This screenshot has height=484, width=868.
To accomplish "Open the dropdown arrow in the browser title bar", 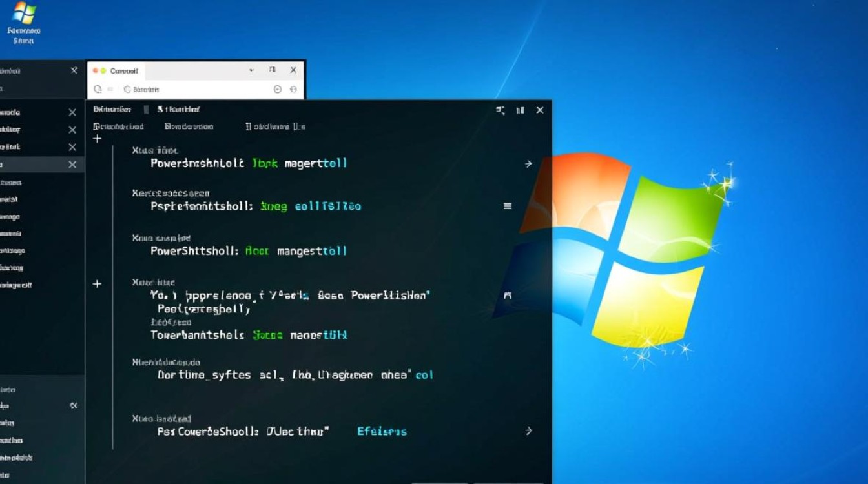I will (252, 70).
